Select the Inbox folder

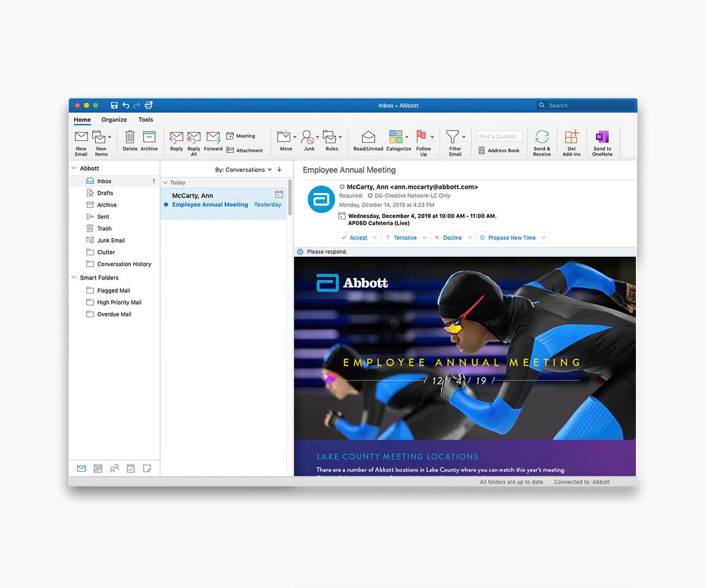coord(114,181)
